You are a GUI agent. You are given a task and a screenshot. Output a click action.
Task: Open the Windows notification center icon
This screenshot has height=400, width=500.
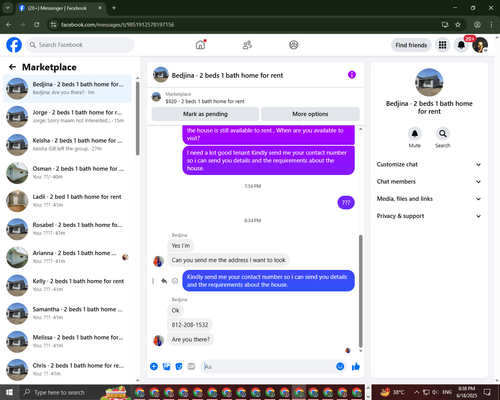tap(487, 392)
